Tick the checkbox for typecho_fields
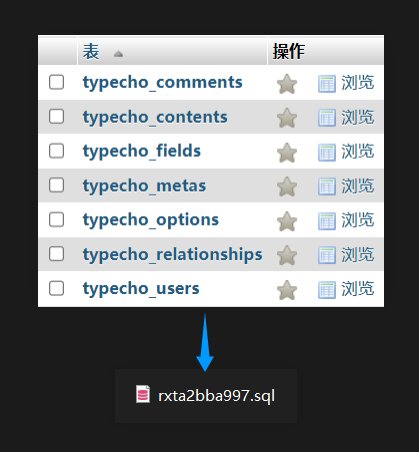 (56, 151)
